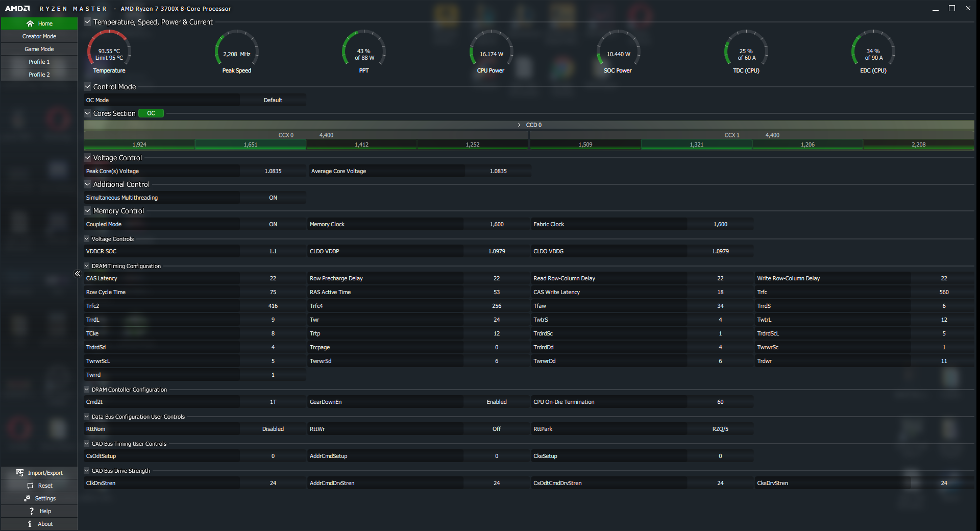Click the Reset icon in sidebar
This screenshot has width=980, height=531.
tap(30, 486)
